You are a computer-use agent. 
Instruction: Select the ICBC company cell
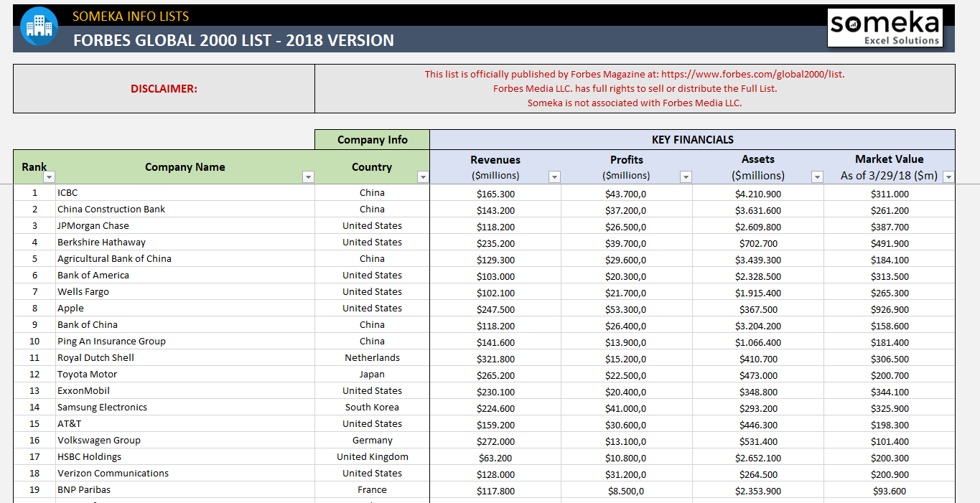pyautogui.click(x=185, y=193)
